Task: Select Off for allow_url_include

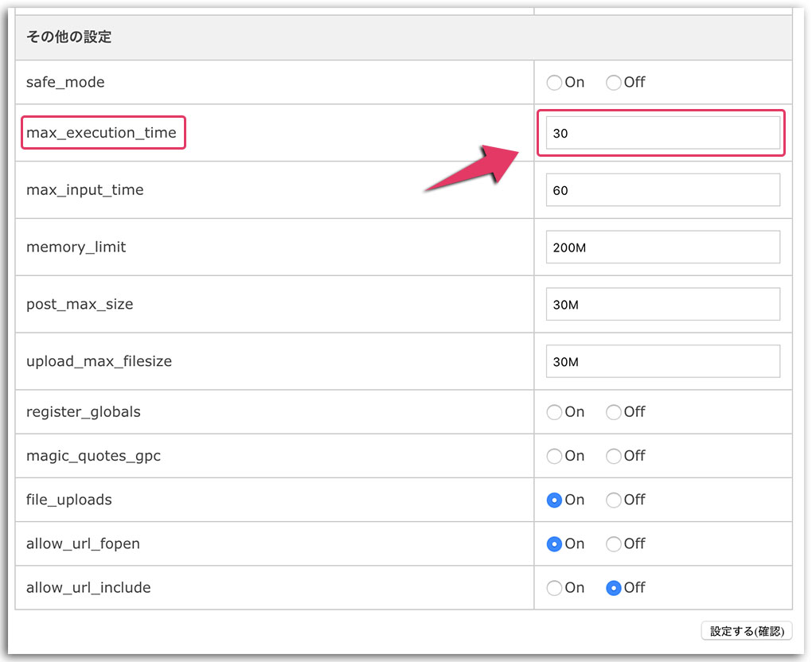Action: click(x=614, y=588)
